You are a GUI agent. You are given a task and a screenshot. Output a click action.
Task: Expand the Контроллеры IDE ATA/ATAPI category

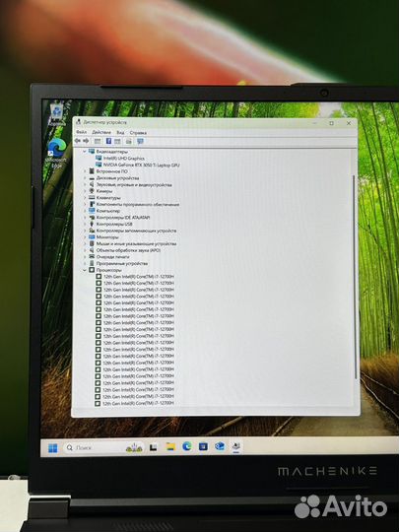coord(85,218)
